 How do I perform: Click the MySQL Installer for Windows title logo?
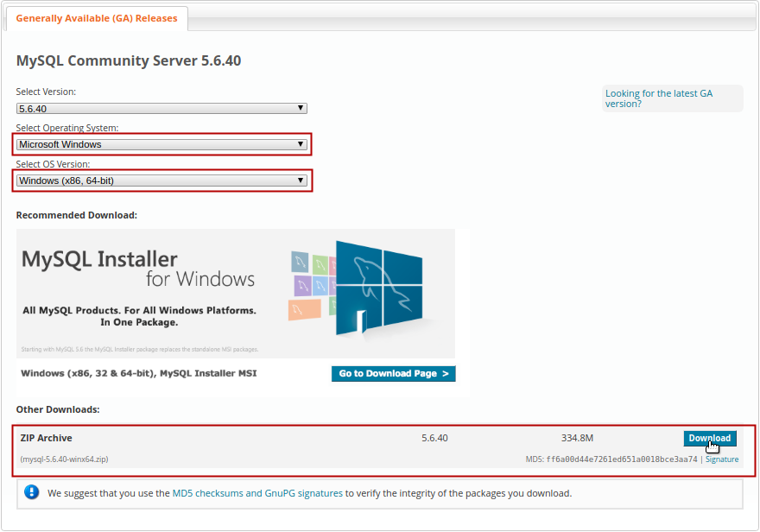point(137,268)
